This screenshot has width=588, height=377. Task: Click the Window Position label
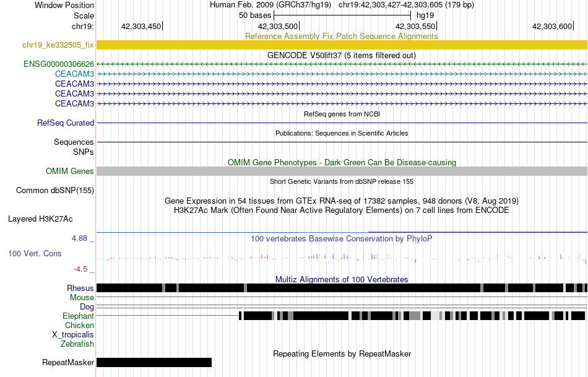pos(64,5)
